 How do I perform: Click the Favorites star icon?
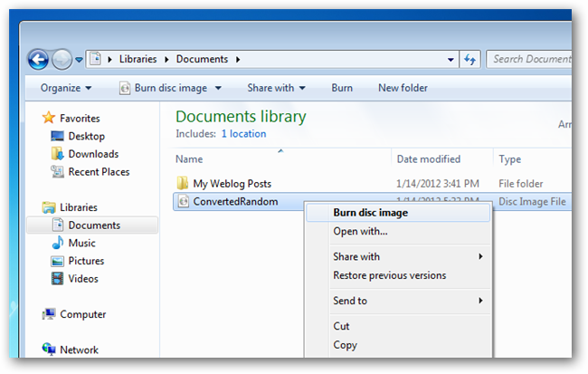tap(48, 118)
